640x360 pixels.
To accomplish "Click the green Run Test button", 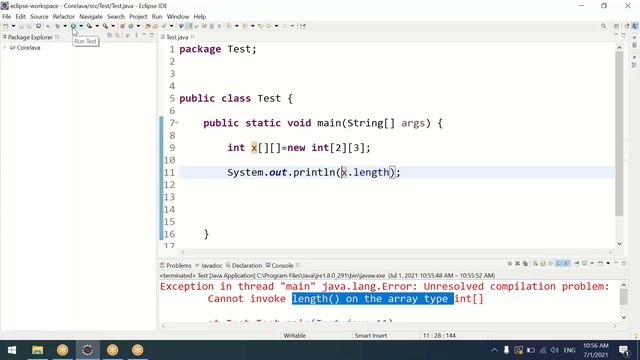I will tap(73, 26).
